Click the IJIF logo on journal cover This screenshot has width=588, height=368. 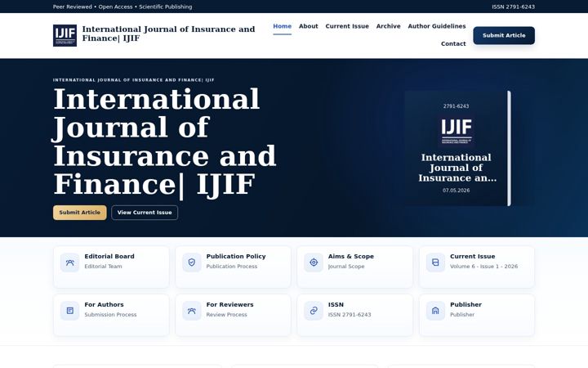456,131
